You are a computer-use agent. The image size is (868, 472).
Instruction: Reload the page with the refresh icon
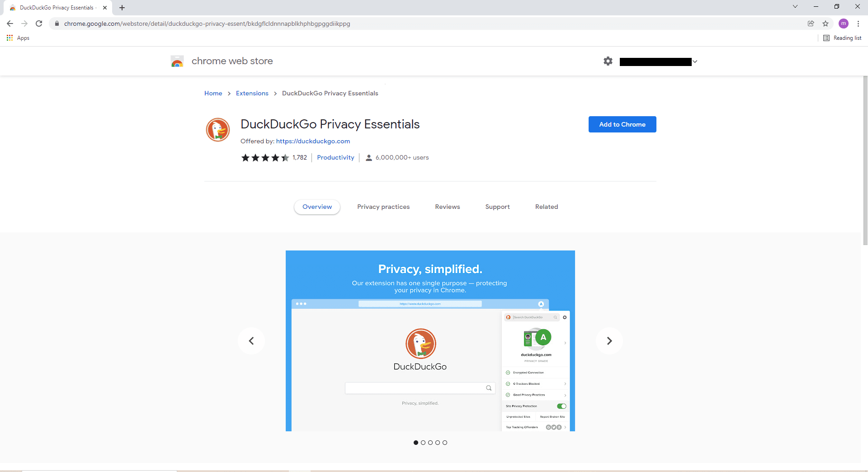pyautogui.click(x=39, y=24)
